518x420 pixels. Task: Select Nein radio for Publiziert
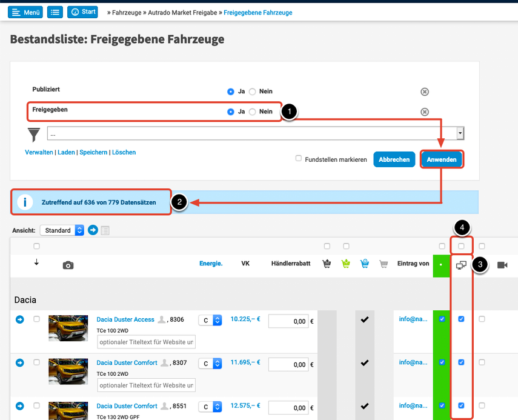(x=253, y=92)
